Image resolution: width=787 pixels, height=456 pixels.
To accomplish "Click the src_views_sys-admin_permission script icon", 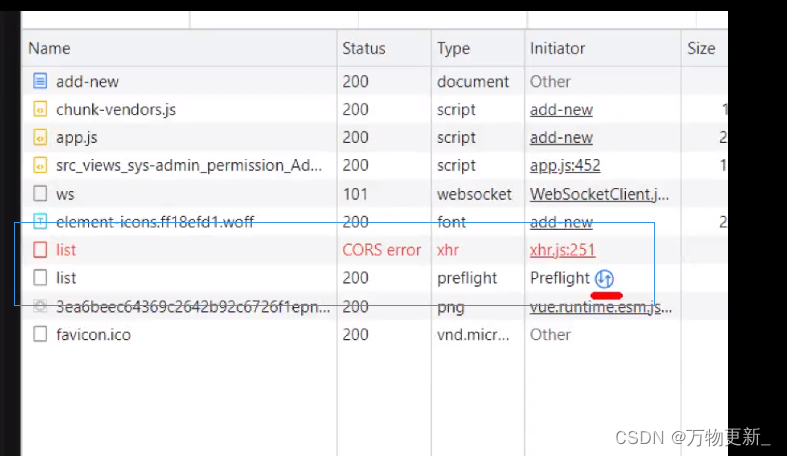I will click(x=40, y=165).
